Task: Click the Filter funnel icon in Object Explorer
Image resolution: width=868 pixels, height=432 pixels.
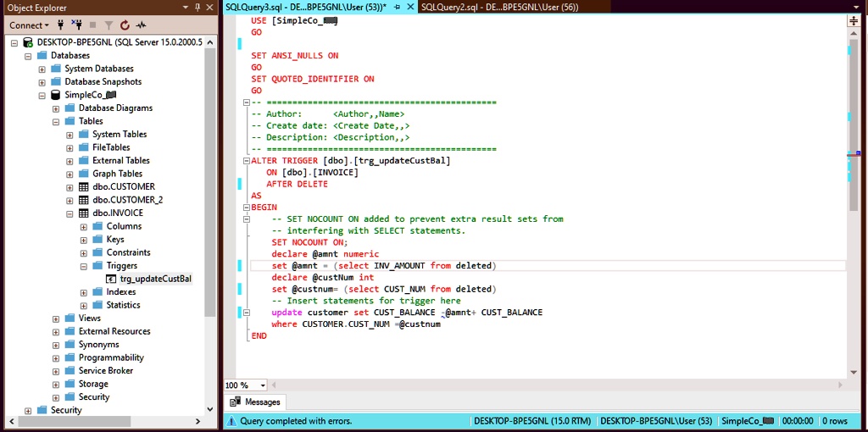Action: tap(108, 25)
